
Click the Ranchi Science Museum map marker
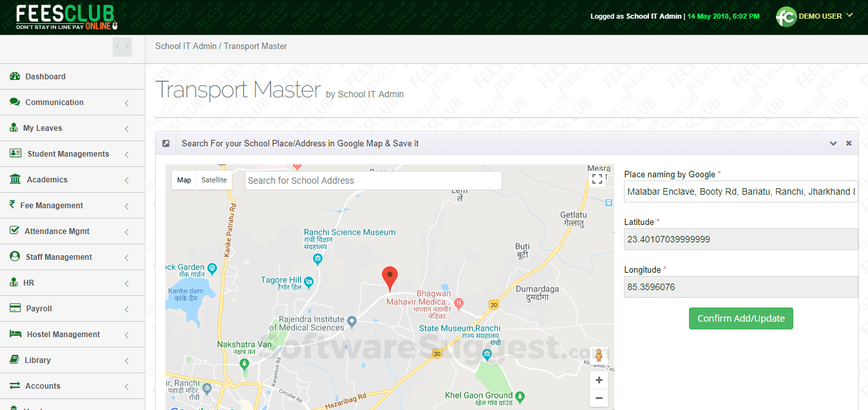(317, 259)
